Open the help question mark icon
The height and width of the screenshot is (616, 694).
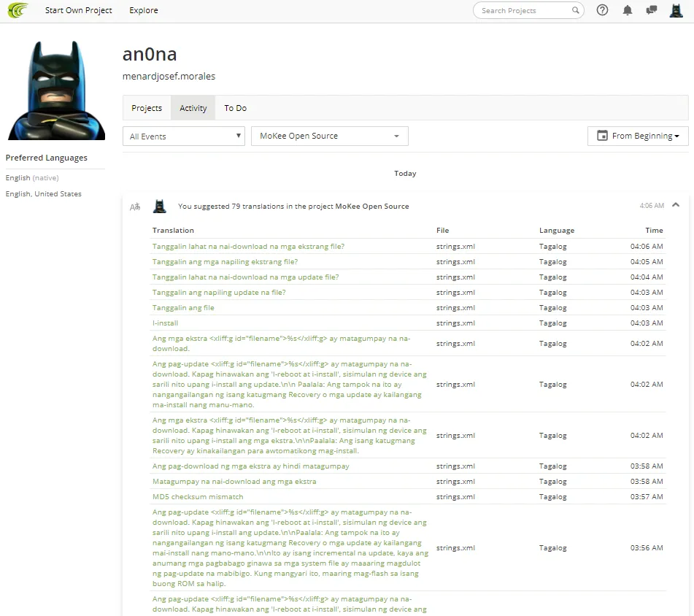[602, 10]
